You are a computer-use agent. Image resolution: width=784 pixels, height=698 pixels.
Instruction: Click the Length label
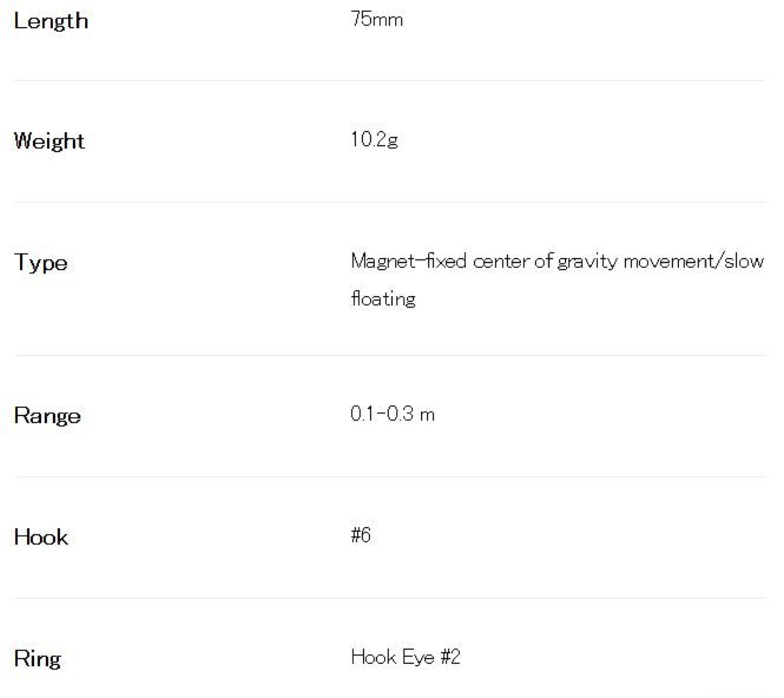51,21
